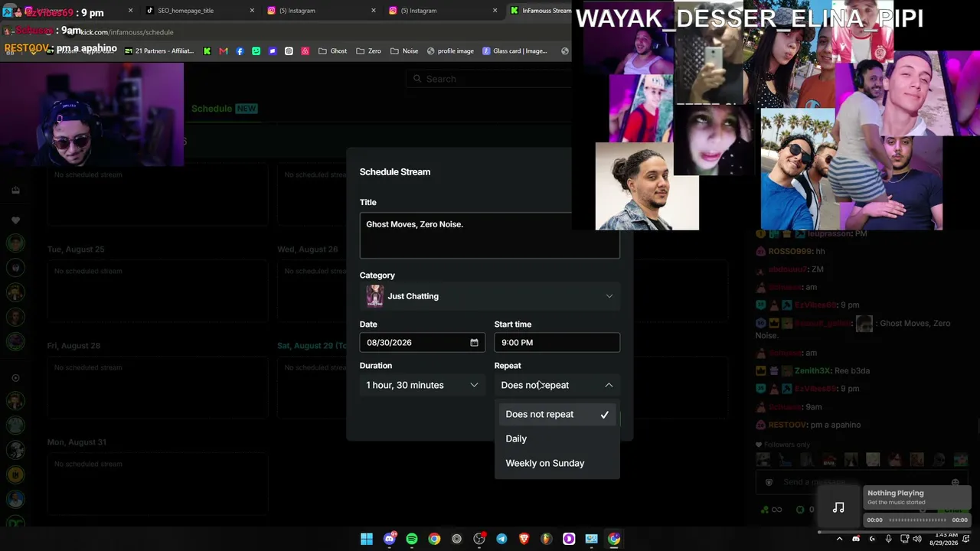Open the Schedule tab on the channel page
Image resolution: width=980 pixels, height=551 pixels.
click(x=224, y=109)
